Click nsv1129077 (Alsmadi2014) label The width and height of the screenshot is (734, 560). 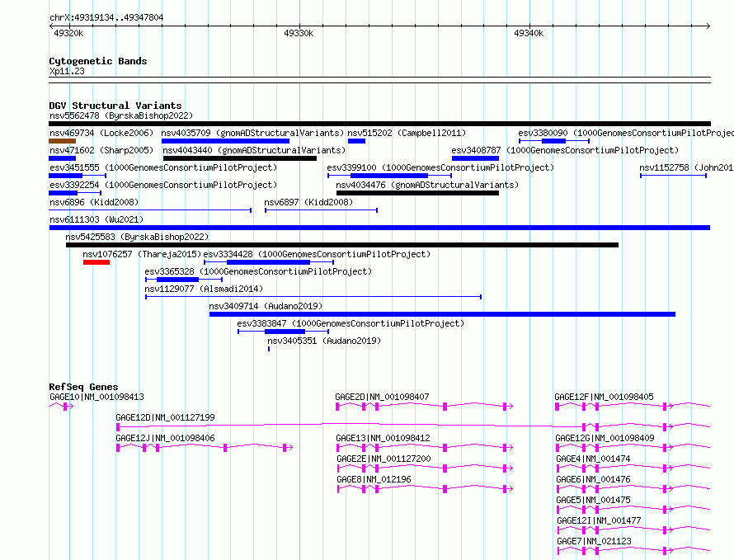click(204, 289)
